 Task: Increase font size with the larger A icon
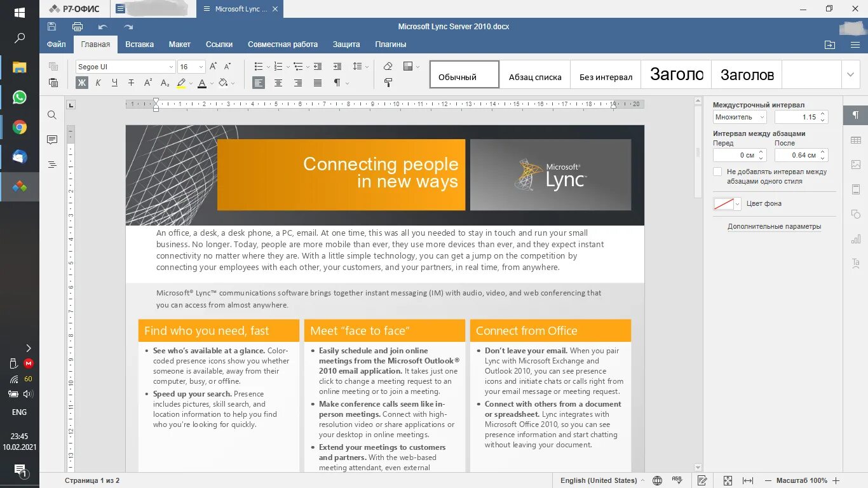[214, 66]
